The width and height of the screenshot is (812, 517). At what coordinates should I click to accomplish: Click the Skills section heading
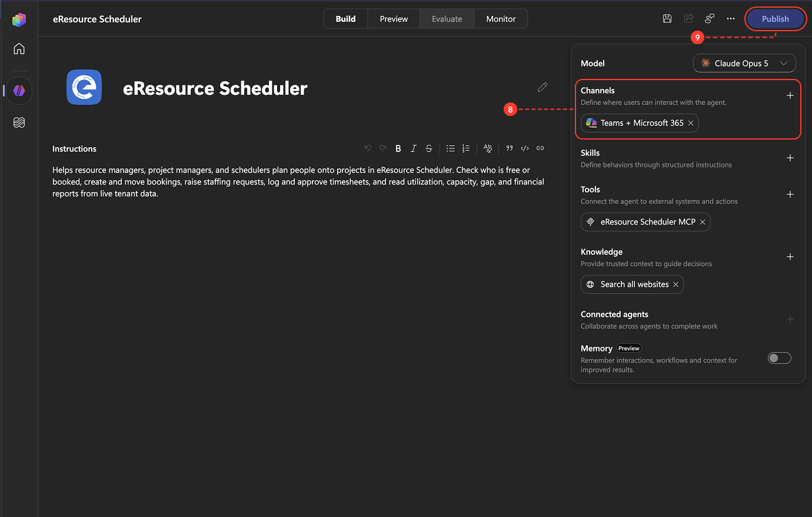pyautogui.click(x=590, y=153)
